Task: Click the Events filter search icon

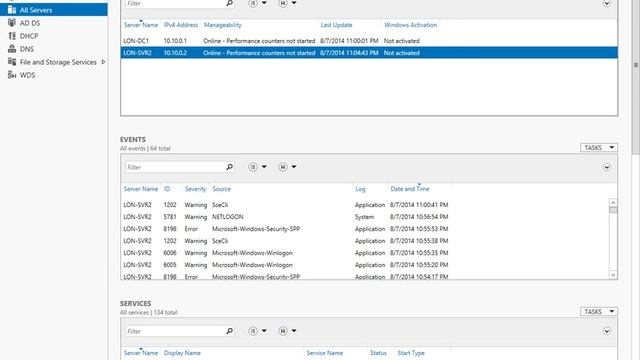Action: (x=229, y=167)
